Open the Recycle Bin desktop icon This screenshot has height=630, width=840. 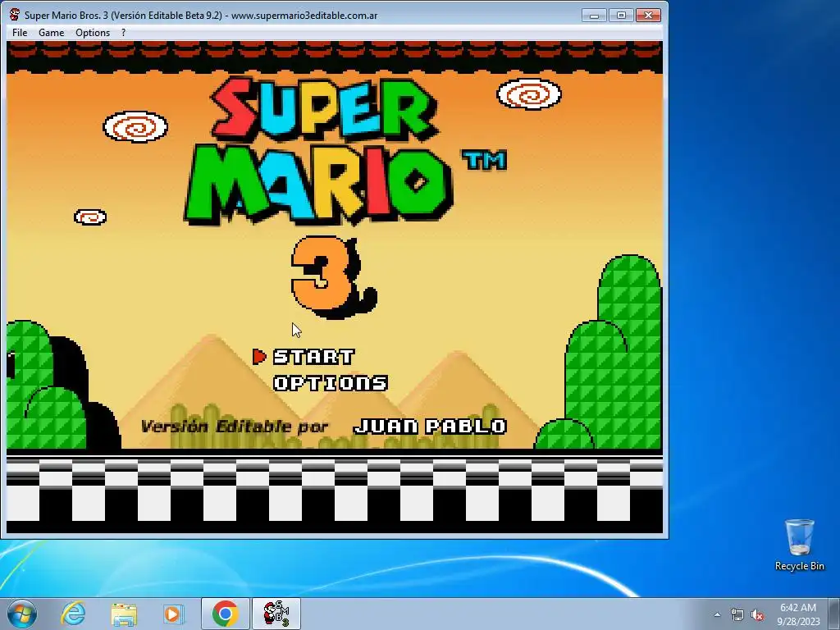click(799, 545)
